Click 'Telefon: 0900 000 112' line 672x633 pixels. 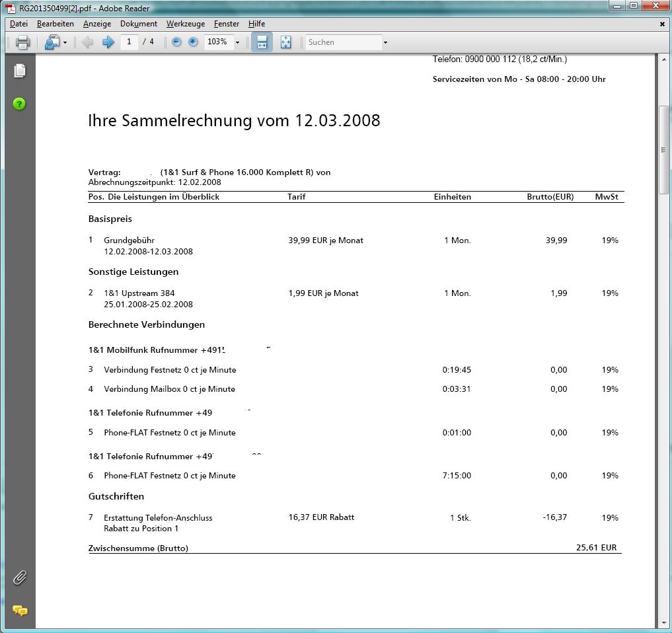pos(500,59)
